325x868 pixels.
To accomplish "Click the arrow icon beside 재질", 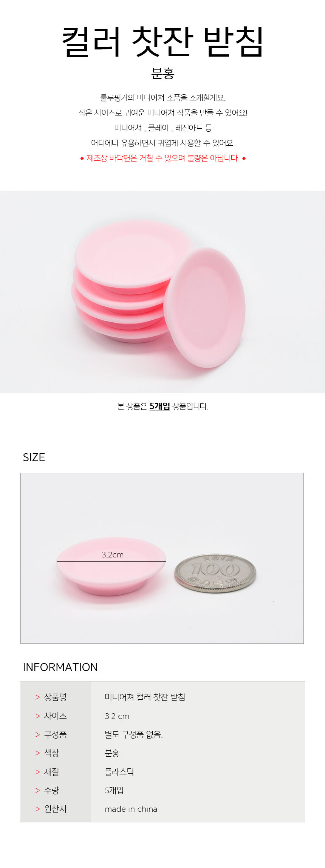I will [37, 772].
